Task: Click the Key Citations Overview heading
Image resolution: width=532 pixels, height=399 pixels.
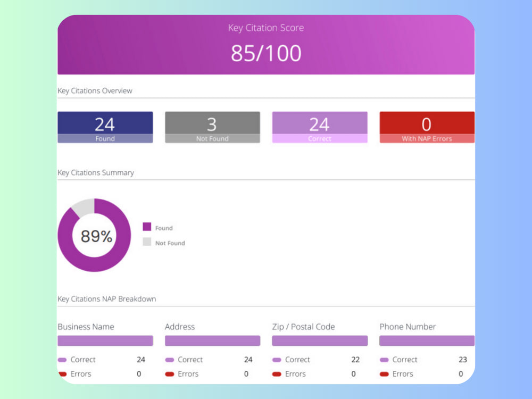Action: (95, 90)
